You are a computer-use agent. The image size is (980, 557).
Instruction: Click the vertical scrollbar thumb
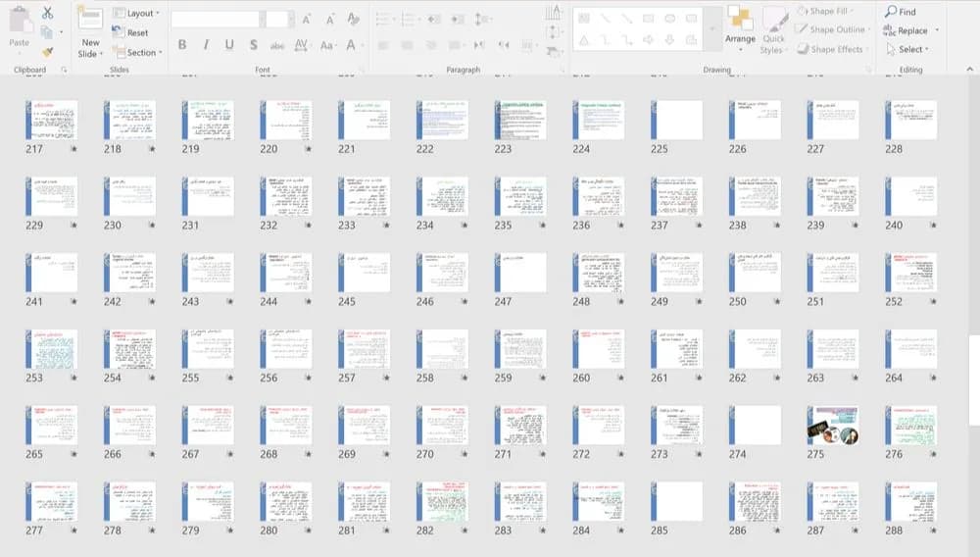click(974, 380)
